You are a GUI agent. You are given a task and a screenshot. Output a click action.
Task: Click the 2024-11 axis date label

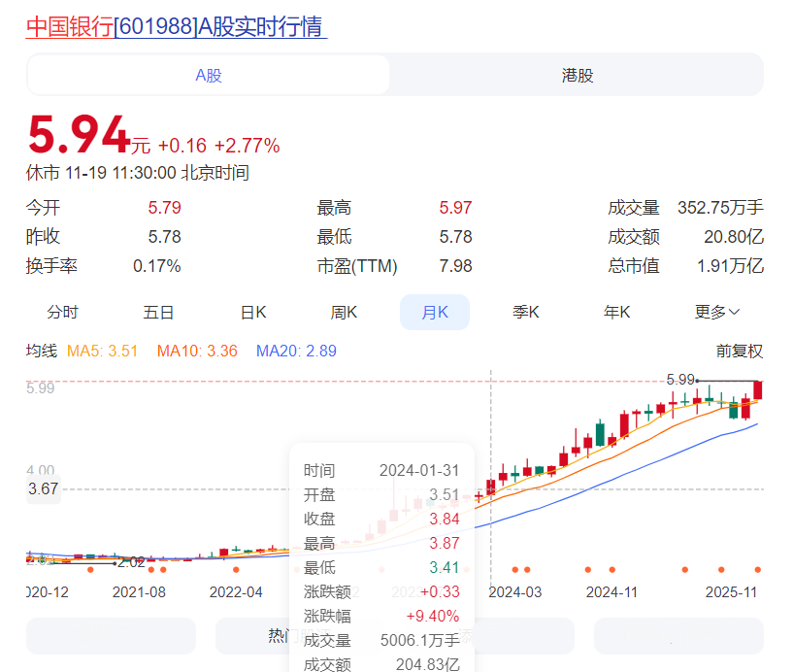tap(611, 592)
